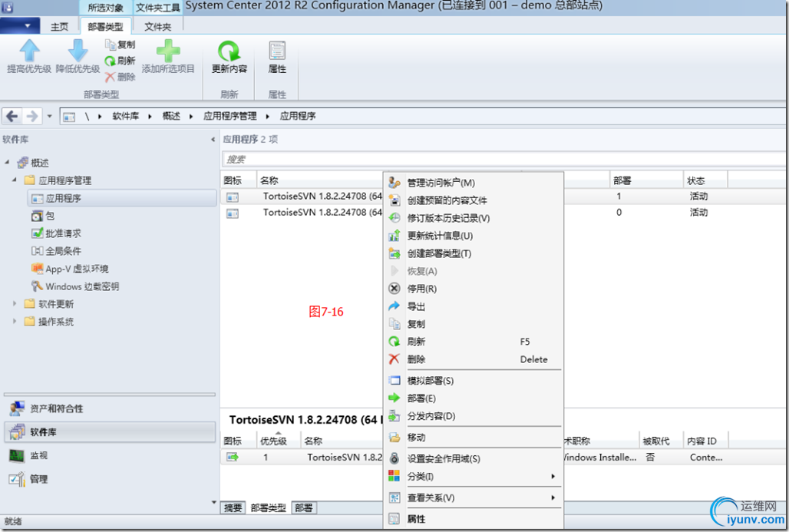Click the 提高优先级 up arrow icon
Viewport: 789px width, 532px height.
[29, 51]
